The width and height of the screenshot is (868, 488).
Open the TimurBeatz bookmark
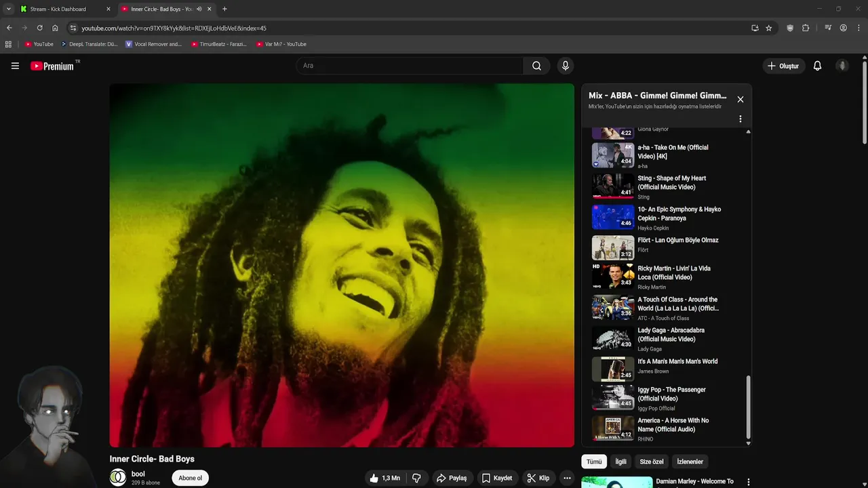point(219,44)
